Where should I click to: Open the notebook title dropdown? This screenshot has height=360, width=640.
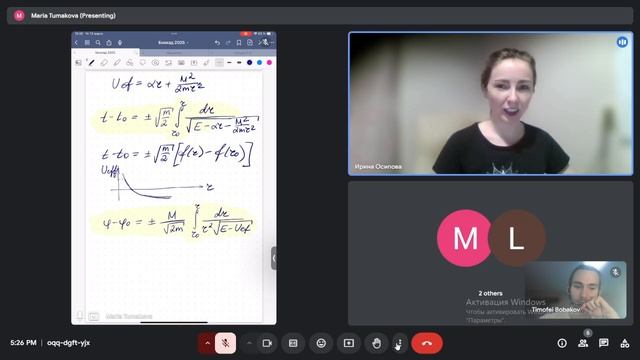173,42
